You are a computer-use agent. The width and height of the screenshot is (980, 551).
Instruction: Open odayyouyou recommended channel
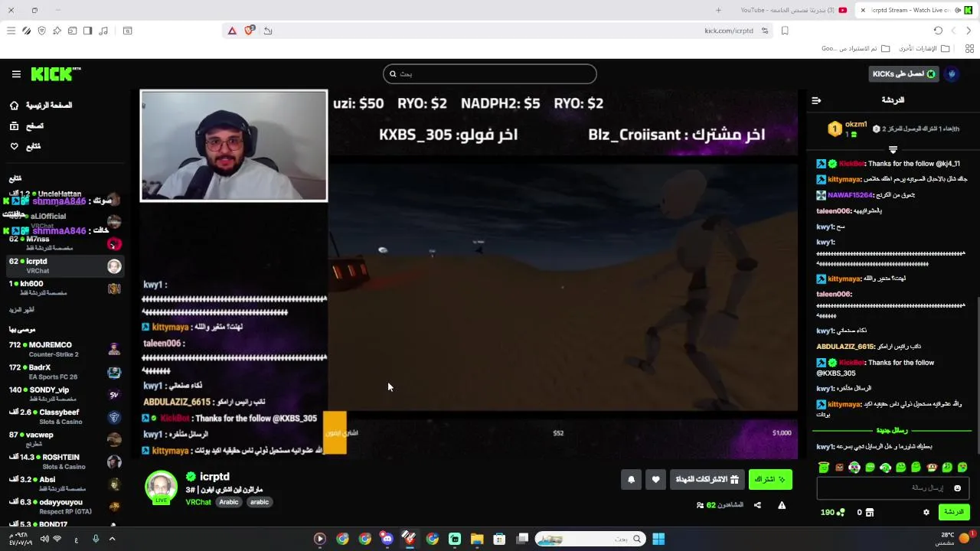click(64, 506)
